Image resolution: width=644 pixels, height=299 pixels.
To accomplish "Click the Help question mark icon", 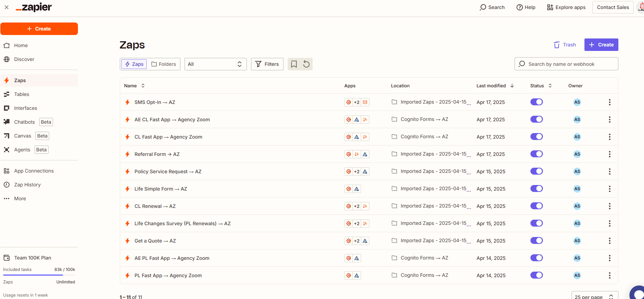I will pyautogui.click(x=519, y=7).
